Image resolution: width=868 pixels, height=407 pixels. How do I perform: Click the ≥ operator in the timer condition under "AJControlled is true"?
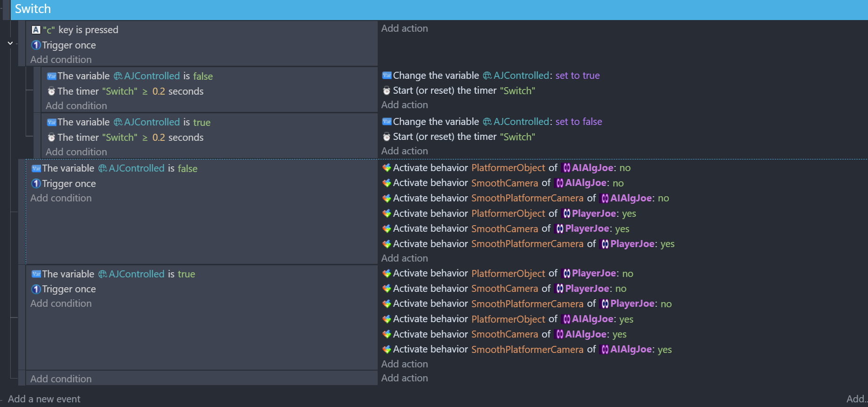tap(145, 138)
